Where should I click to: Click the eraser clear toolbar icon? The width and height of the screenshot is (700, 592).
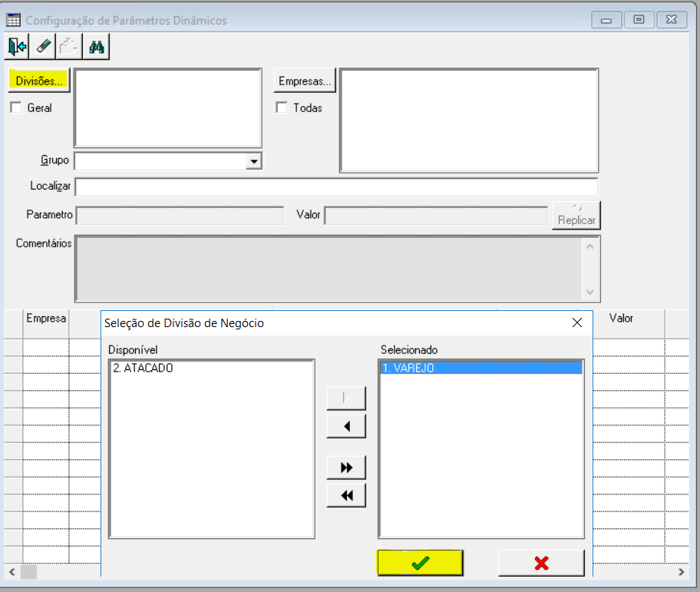[43, 46]
